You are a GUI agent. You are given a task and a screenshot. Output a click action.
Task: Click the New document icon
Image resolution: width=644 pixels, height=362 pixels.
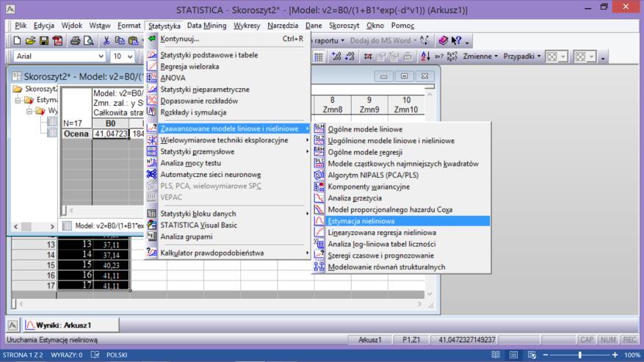(x=17, y=40)
